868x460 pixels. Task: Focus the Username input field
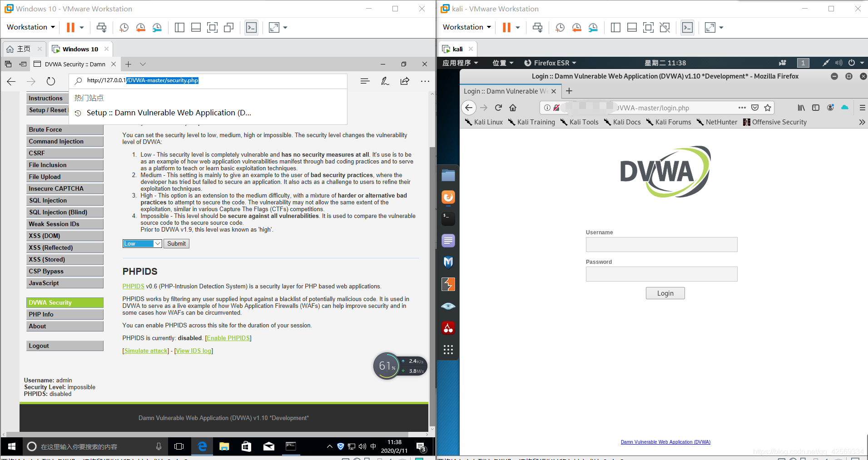pyautogui.click(x=661, y=244)
